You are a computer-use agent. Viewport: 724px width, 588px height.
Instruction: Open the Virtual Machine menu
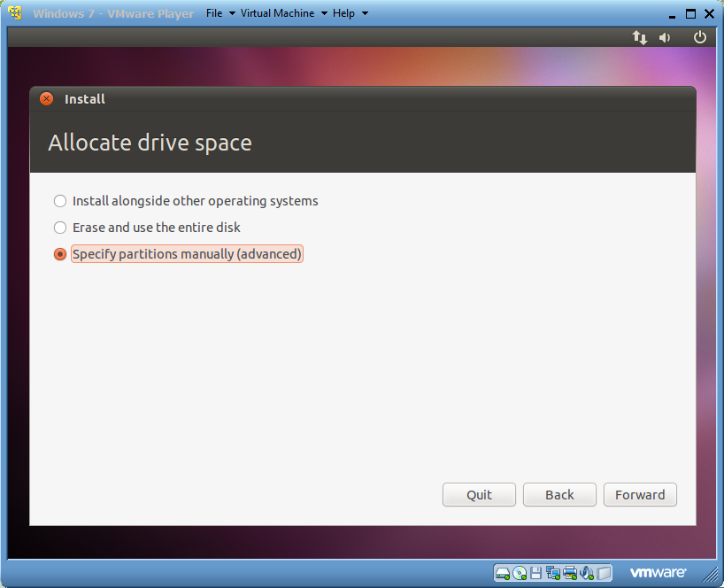click(x=278, y=13)
